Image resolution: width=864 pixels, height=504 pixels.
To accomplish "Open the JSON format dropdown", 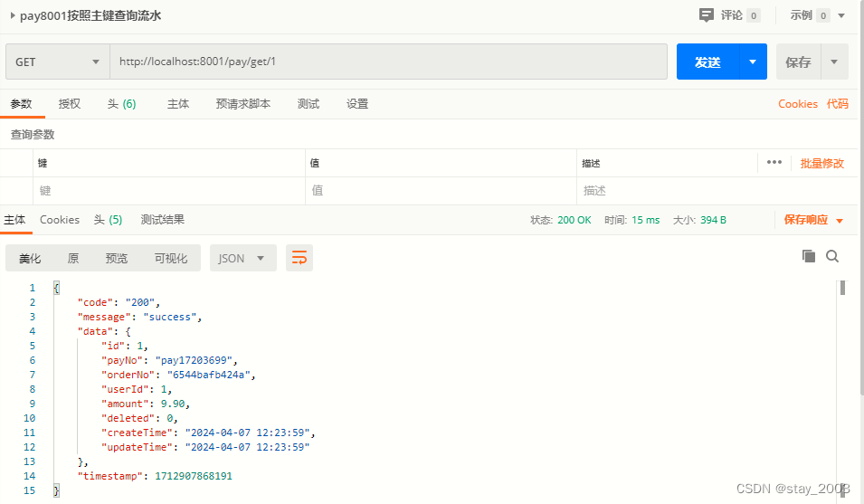I will click(243, 259).
